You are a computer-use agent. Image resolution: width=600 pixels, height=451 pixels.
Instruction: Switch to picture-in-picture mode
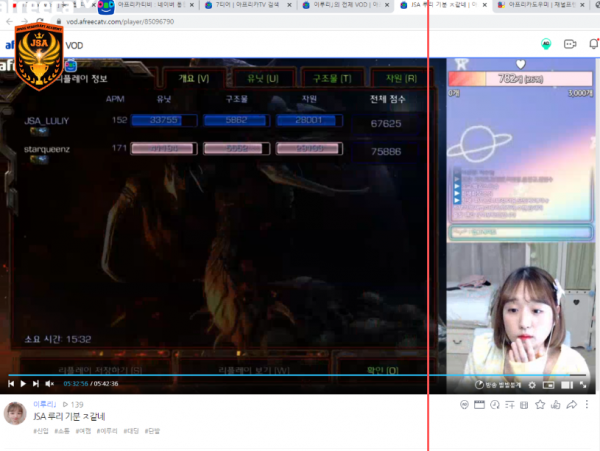[548, 385]
